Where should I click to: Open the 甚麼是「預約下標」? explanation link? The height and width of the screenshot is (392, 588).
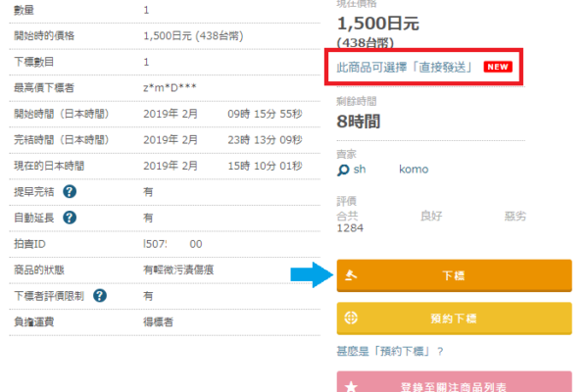(390, 351)
